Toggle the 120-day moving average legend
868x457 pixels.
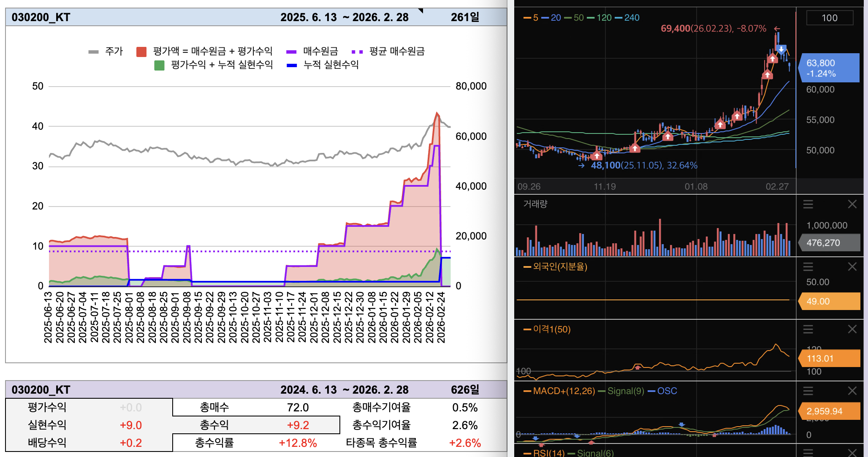(x=599, y=18)
